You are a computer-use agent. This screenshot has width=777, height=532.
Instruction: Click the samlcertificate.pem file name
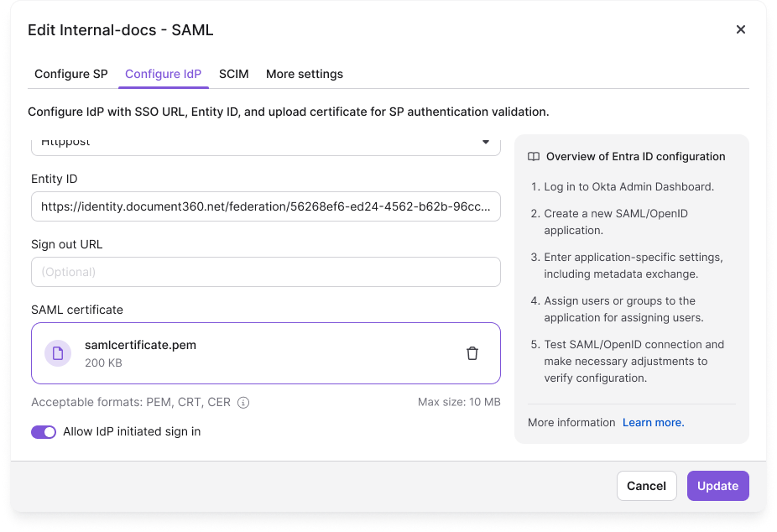click(140, 345)
